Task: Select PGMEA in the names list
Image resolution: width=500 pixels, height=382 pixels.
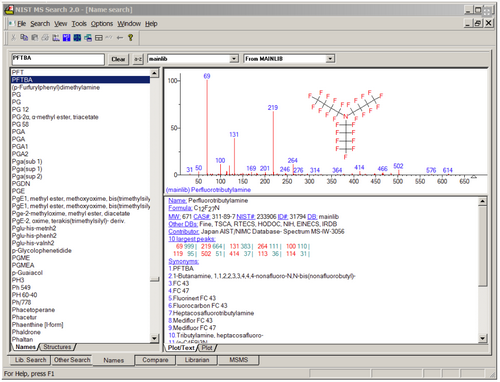Action: [x=81, y=265]
